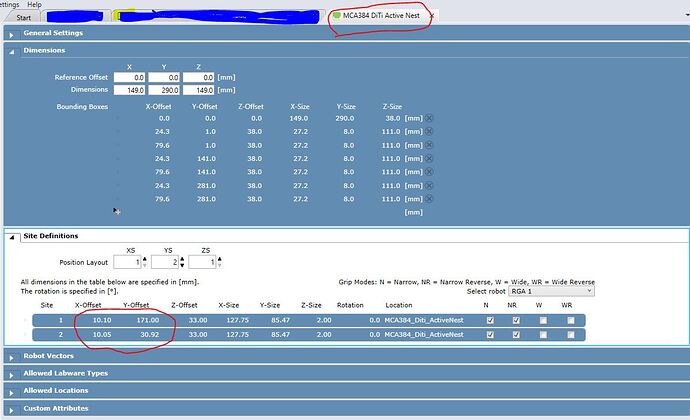Decrease the YS position layout value

(182, 265)
